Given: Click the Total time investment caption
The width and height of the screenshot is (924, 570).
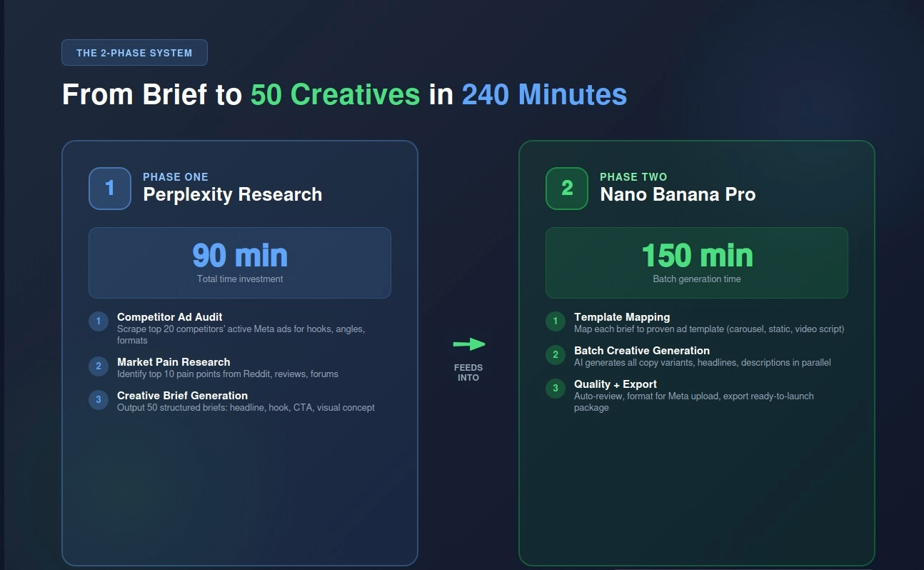Looking at the screenshot, I should click(240, 279).
